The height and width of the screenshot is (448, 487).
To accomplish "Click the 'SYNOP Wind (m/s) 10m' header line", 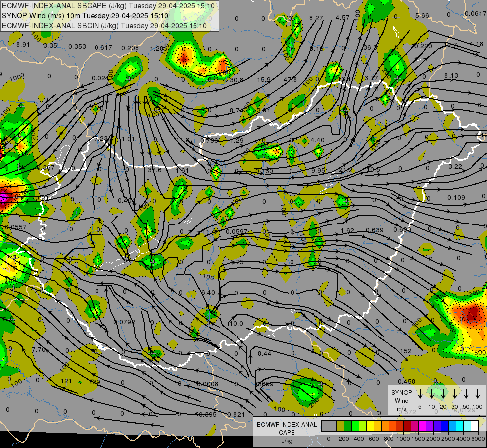I will (85, 16).
